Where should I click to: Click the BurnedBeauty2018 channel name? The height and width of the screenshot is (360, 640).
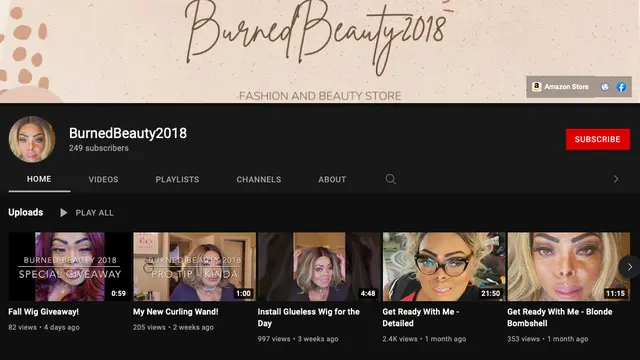[128, 133]
